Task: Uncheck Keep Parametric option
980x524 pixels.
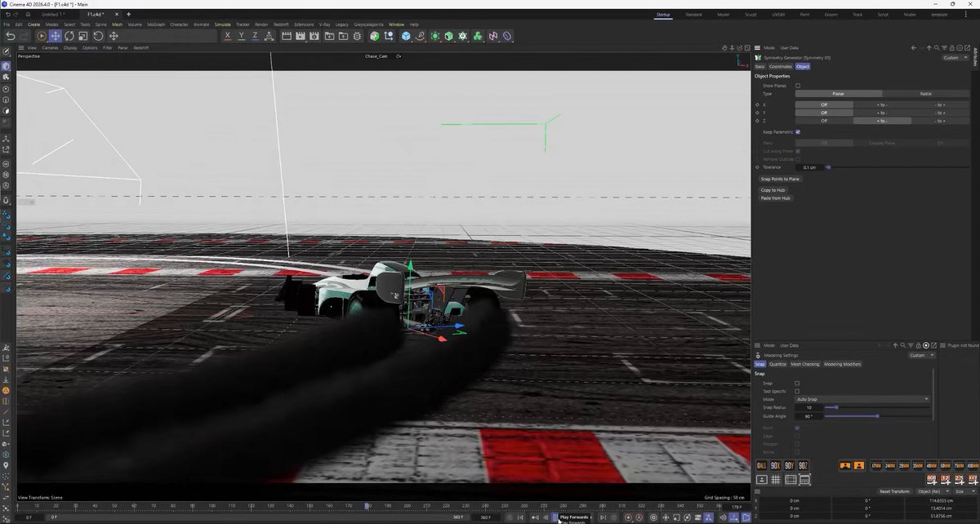Action: pyautogui.click(x=798, y=131)
